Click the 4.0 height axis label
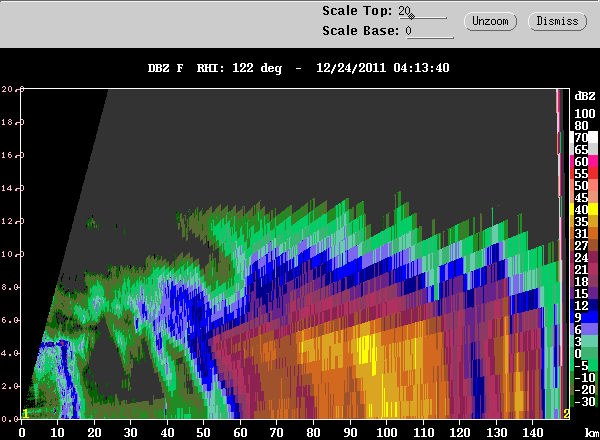Viewport: 600px width, 440px height. [10, 353]
